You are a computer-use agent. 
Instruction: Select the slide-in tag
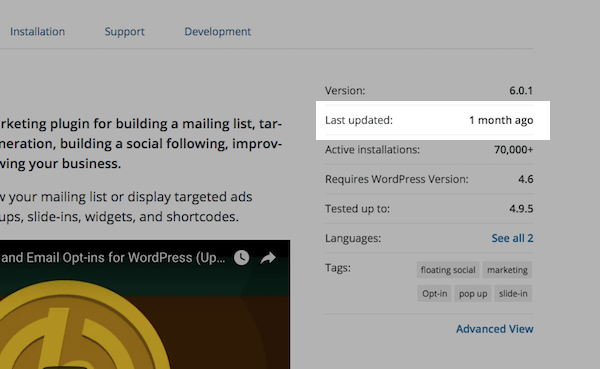click(513, 294)
